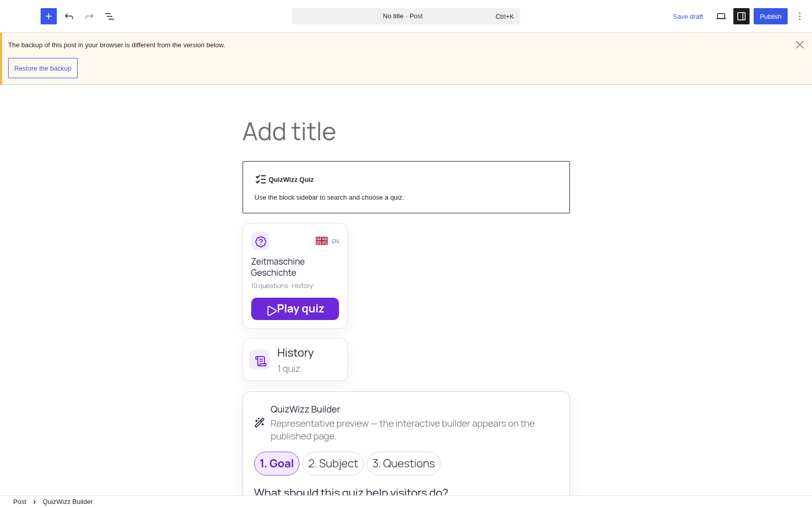
Task: Click the Play quiz button
Action: 295,309
